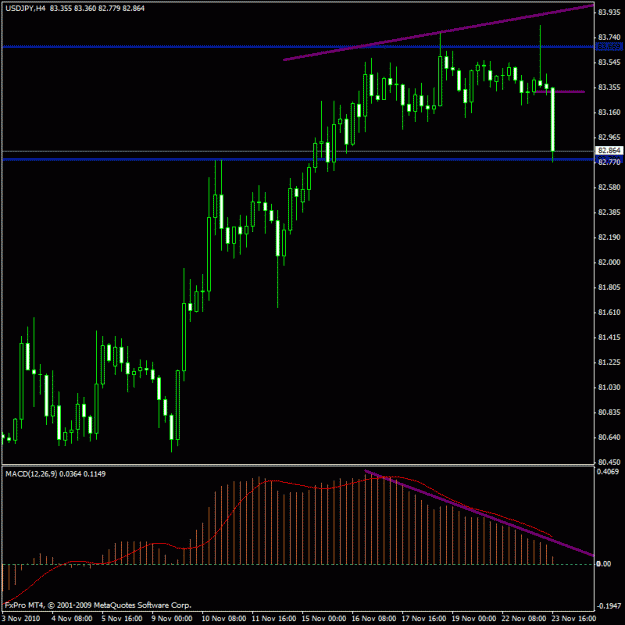Viewport: 625px width, 625px height.
Task: Click the 81.805 price axis label
Action: (609, 287)
